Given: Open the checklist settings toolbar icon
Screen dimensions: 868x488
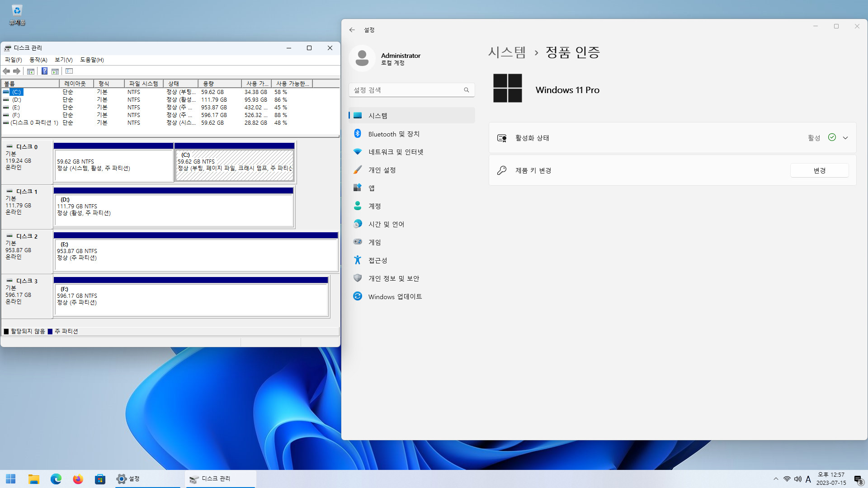Looking at the screenshot, I should coord(69,71).
